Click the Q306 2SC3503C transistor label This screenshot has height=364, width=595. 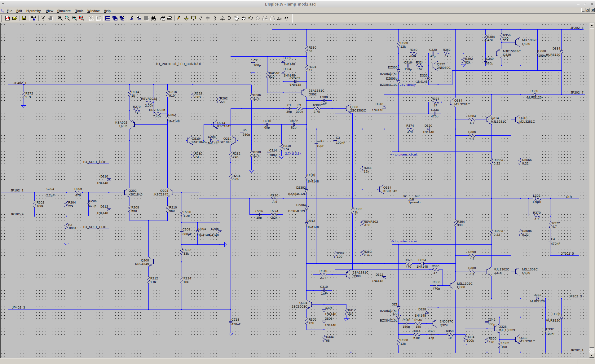coord(358,109)
